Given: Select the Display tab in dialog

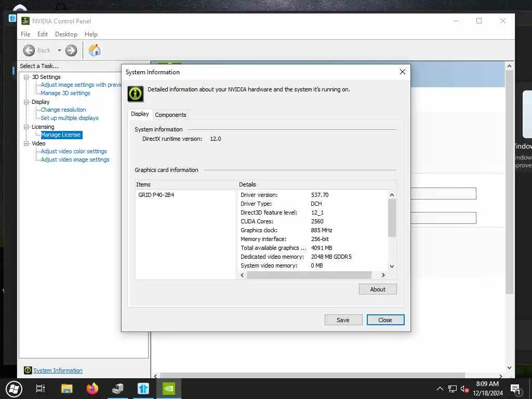Looking at the screenshot, I should (x=140, y=114).
